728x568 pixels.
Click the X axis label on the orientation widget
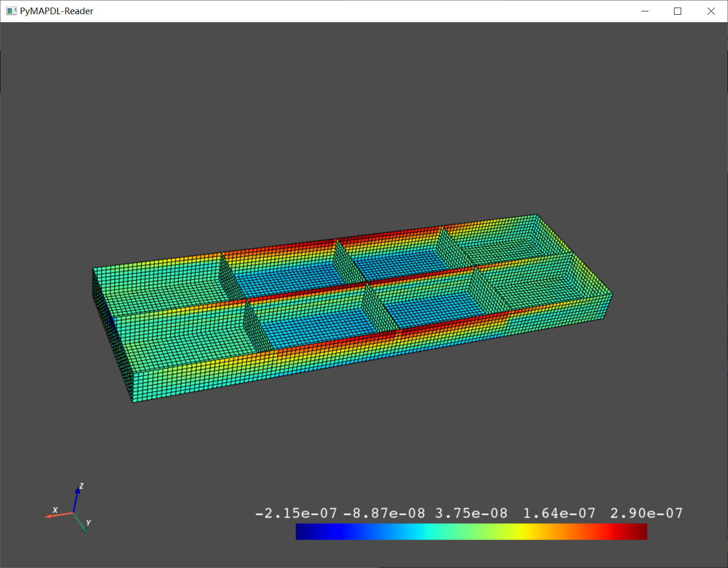[55, 510]
